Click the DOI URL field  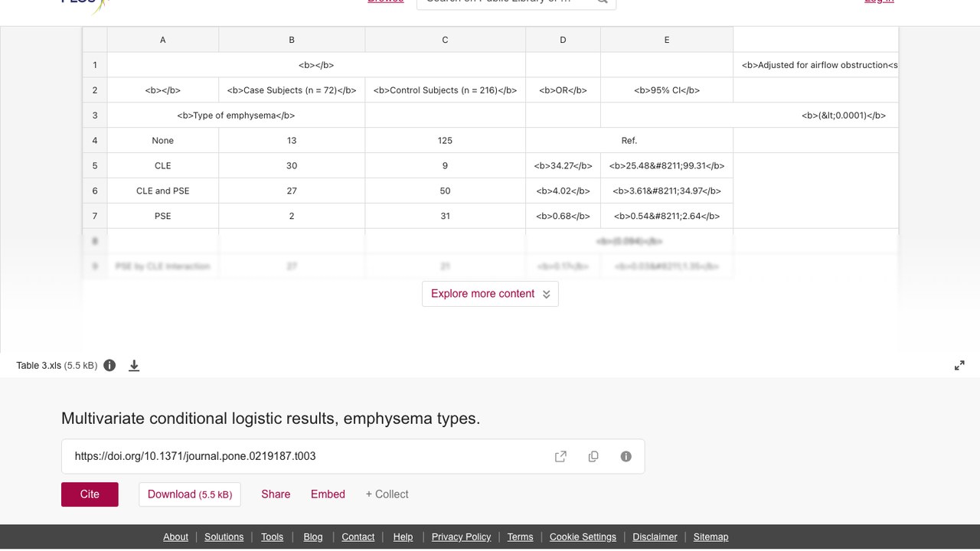tap(353, 456)
